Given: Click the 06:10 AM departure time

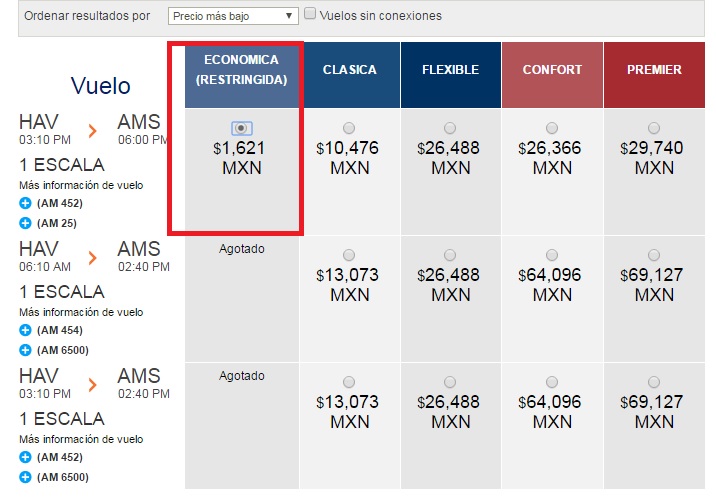Looking at the screenshot, I should tap(45, 267).
